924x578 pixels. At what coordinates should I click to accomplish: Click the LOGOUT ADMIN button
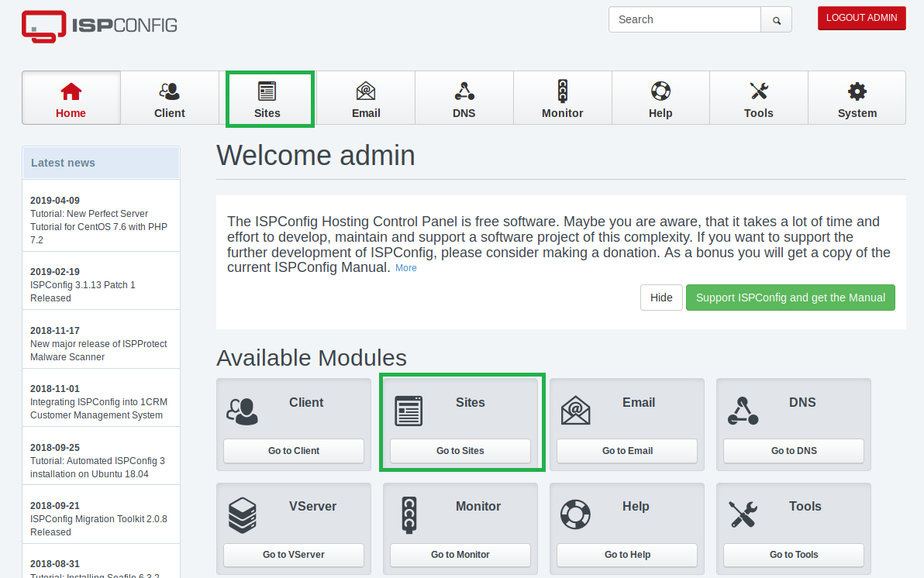pyautogui.click(x=861, y=18)
